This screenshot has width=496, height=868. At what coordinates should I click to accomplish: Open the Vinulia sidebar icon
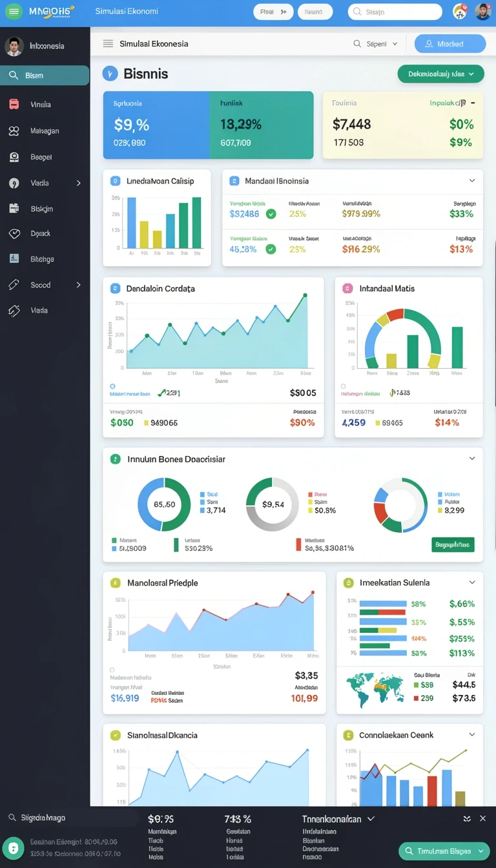tap(14, 105)
